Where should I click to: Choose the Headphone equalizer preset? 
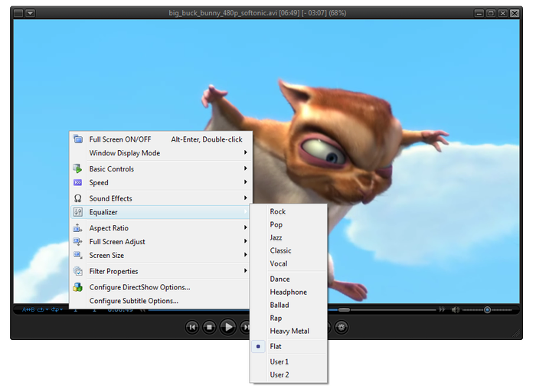tap(289, 292)
